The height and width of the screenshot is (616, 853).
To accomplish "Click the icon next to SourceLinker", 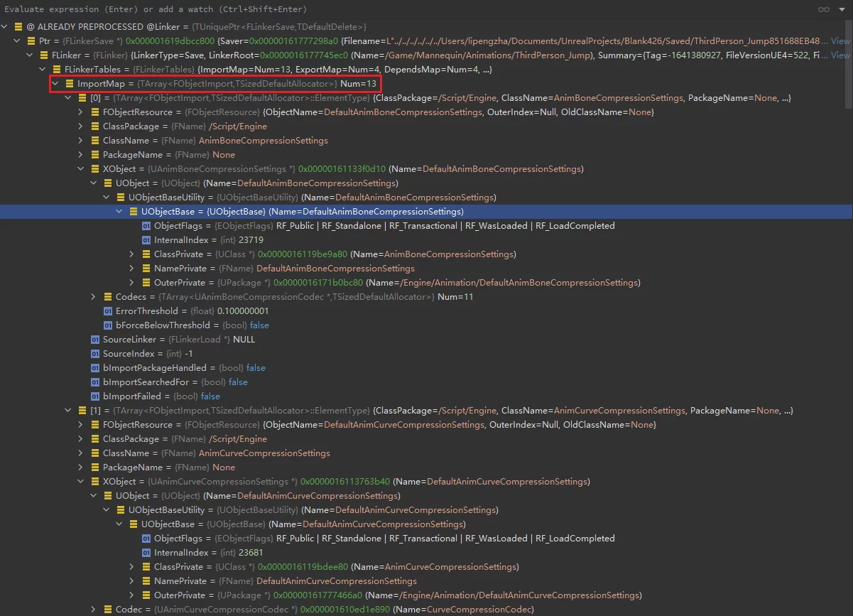I will tap(95, 340).
